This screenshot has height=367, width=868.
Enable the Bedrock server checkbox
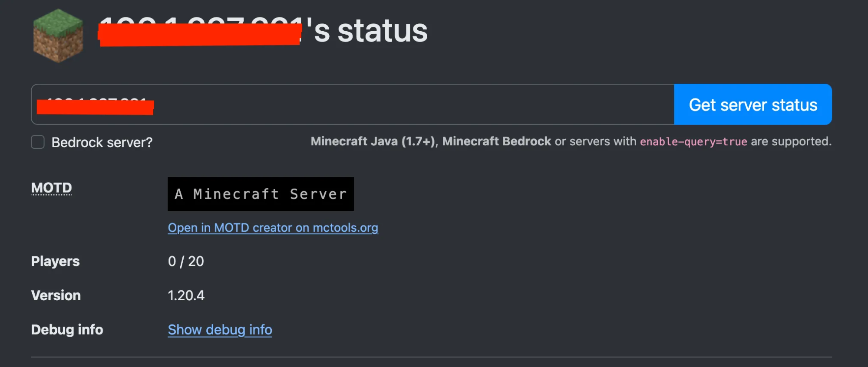(38, 142)
